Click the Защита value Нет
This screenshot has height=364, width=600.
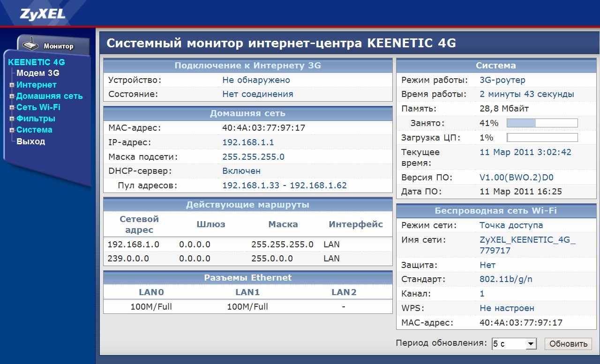pyautogui.click(x=487, y=265)
